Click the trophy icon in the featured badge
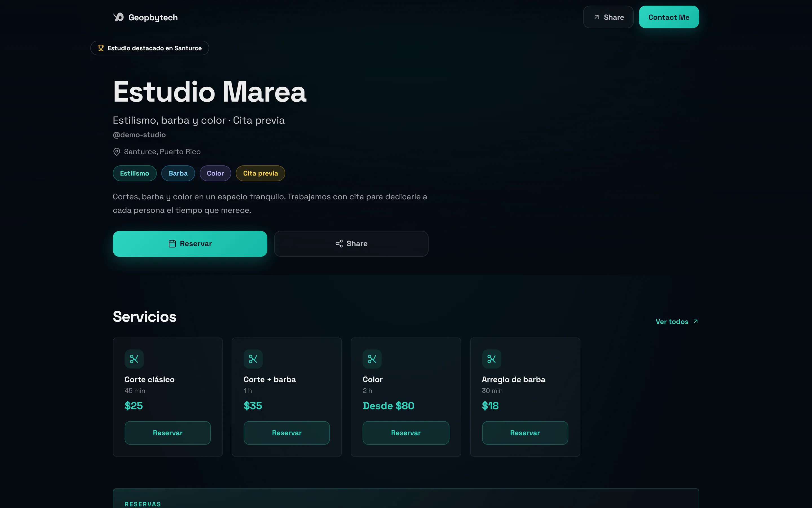 click(101, 48)
